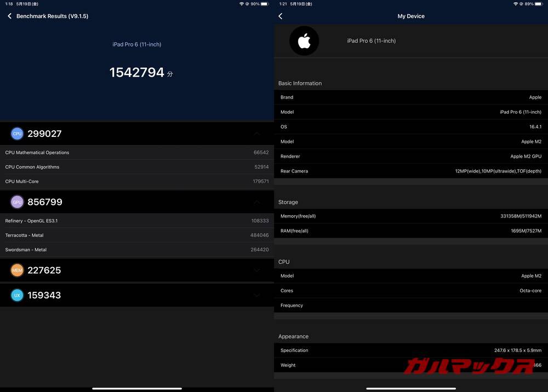Select the MEM score badge icon
Viewport: 548px width, 392px height.
pyautogui.click(x=16, y=270)
